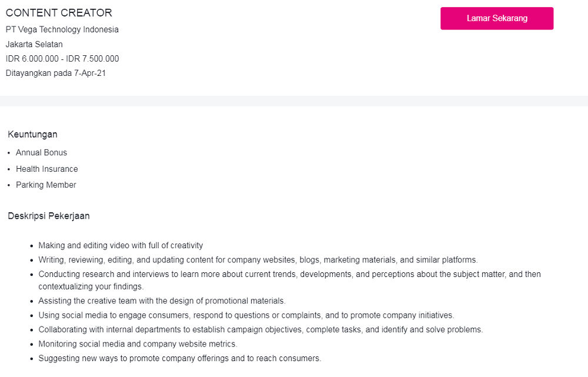Click the Monitoring social media metrics bullet
This screenshot has height=377, width=588.
pos(138,344)
